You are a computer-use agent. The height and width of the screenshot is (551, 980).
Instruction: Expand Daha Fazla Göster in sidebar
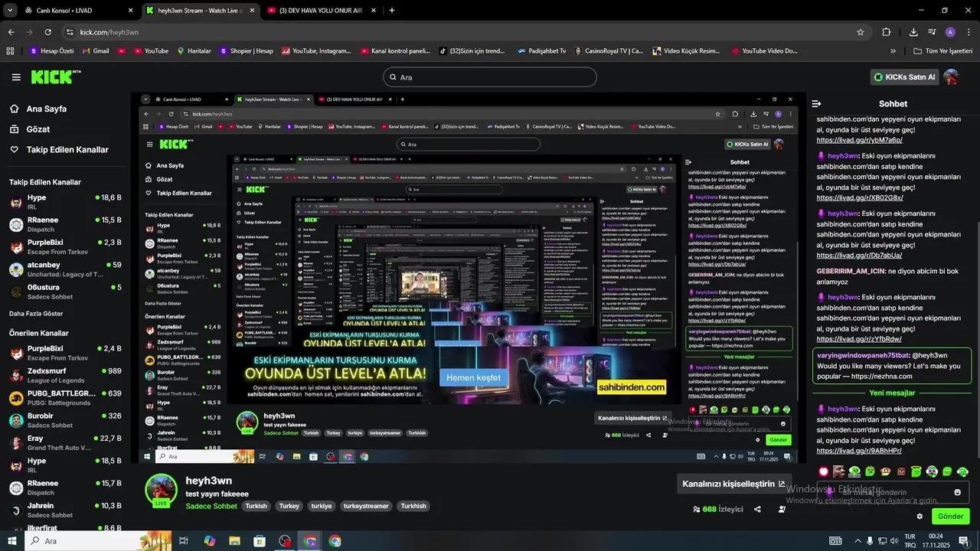point(36,314)
